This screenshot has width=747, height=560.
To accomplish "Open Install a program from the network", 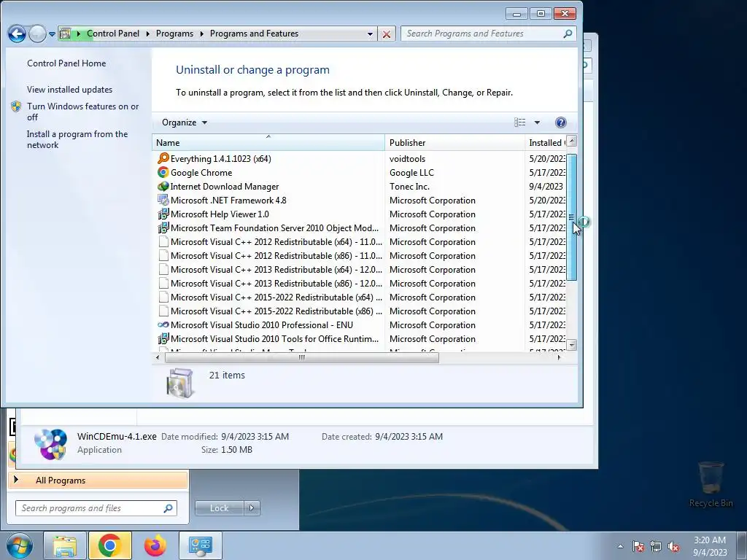I will coord(77,139).
